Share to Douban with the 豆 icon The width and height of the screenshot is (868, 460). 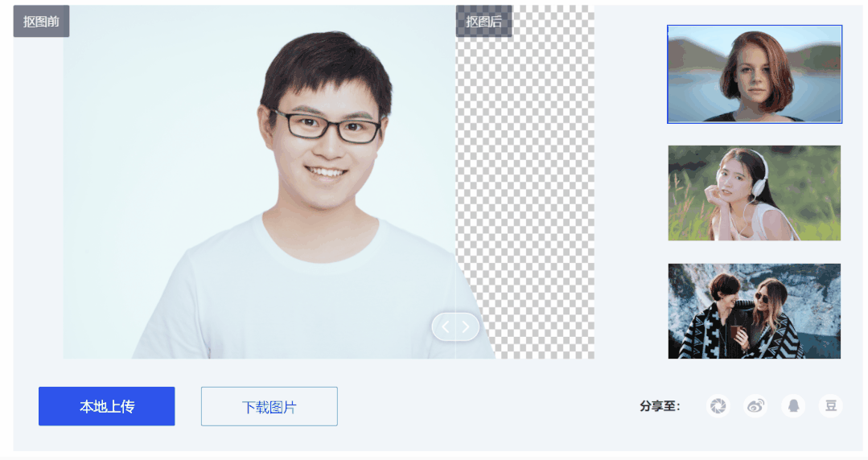[x=830, y=406]
